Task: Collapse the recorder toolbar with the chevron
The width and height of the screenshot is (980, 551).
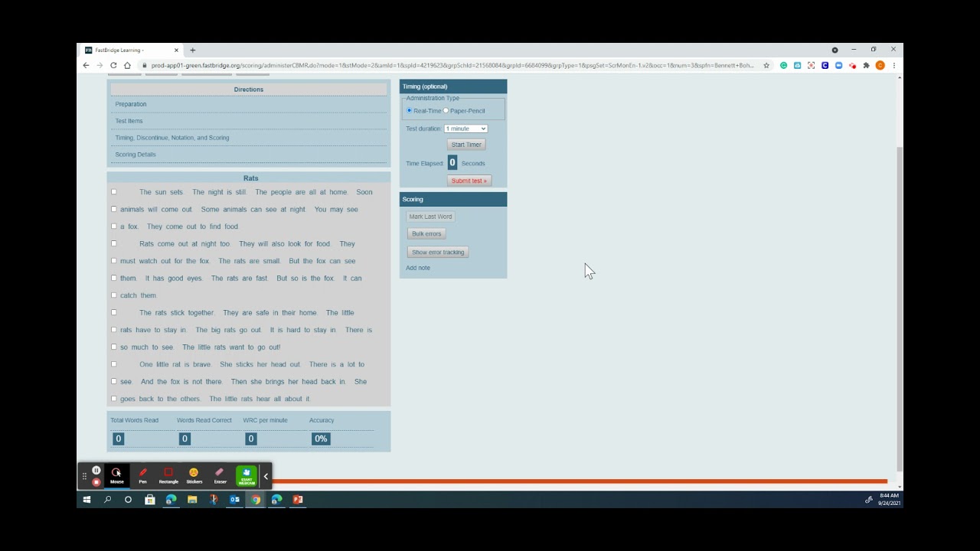Action: point(266,476)
